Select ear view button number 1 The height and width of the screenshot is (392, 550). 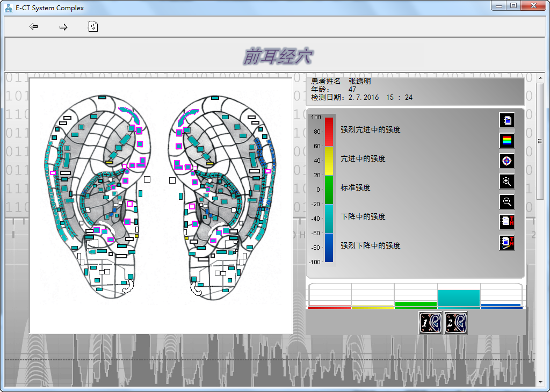coord(431,323)
